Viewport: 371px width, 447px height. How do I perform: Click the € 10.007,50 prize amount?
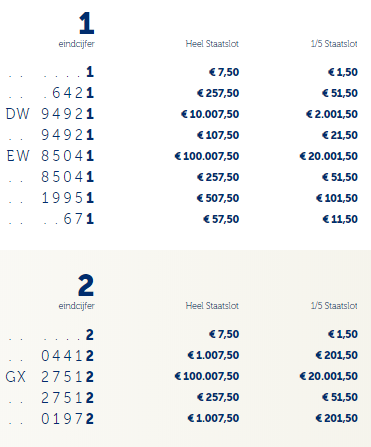pos(210,114)
